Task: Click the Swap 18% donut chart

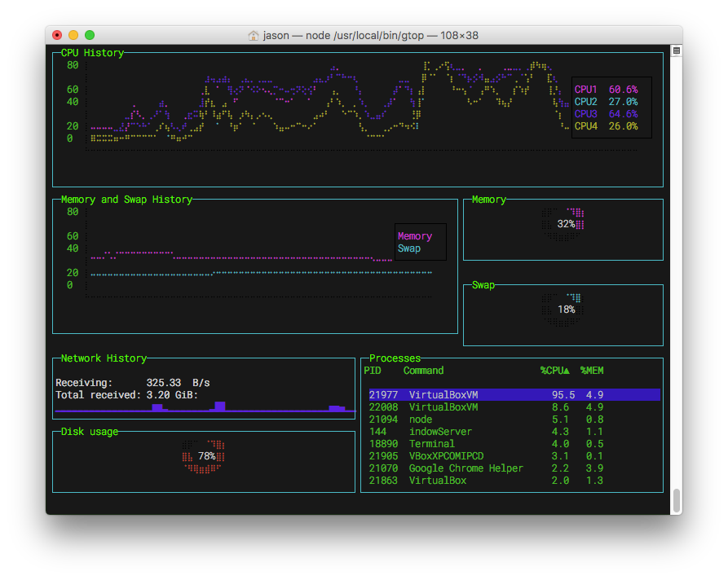Action: tap(563, 310)
